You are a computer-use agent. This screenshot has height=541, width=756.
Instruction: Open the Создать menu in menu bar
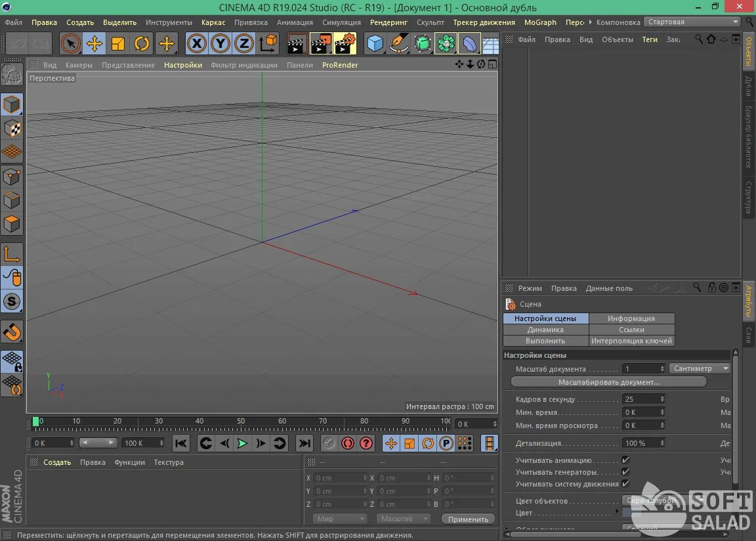click(80, 22)
